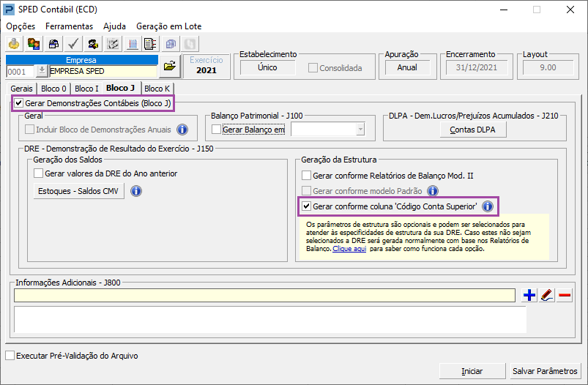Switch to the Gerais tab
Image resolution: width=588 pixels, height=385 pixels.
21,89
